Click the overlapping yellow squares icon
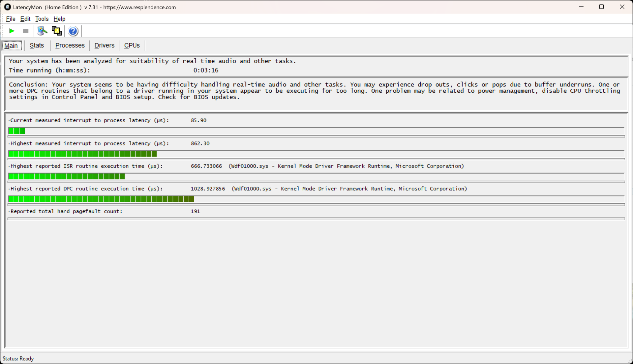Image resolution: width=633 pixels, height=364 pixels. (57, 31)
